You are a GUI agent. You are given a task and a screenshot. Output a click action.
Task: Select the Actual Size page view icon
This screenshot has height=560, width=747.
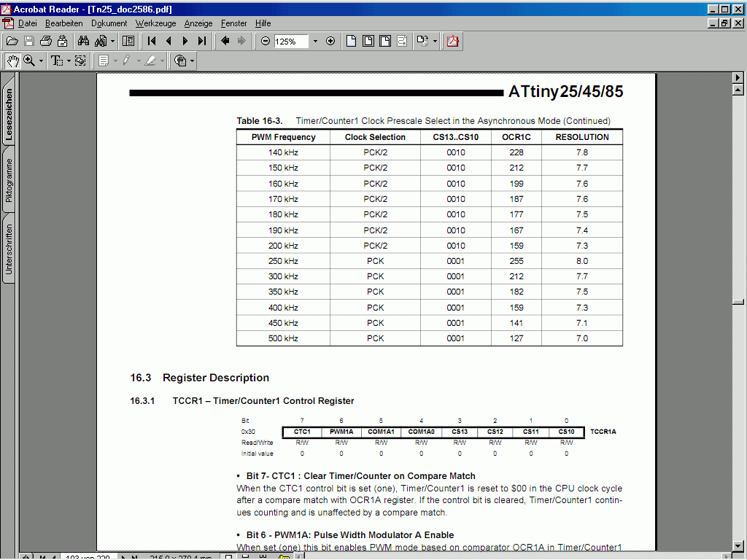pyautogui.click(x=351, y=42)
